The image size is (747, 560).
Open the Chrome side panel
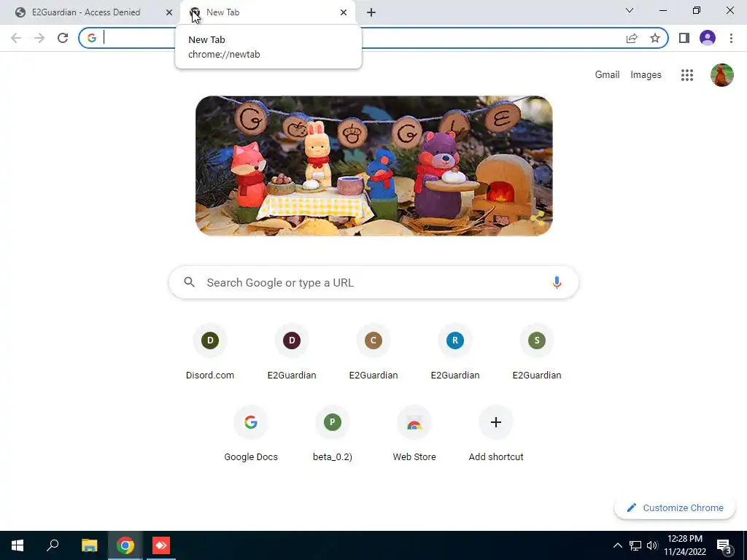point(684,38)
